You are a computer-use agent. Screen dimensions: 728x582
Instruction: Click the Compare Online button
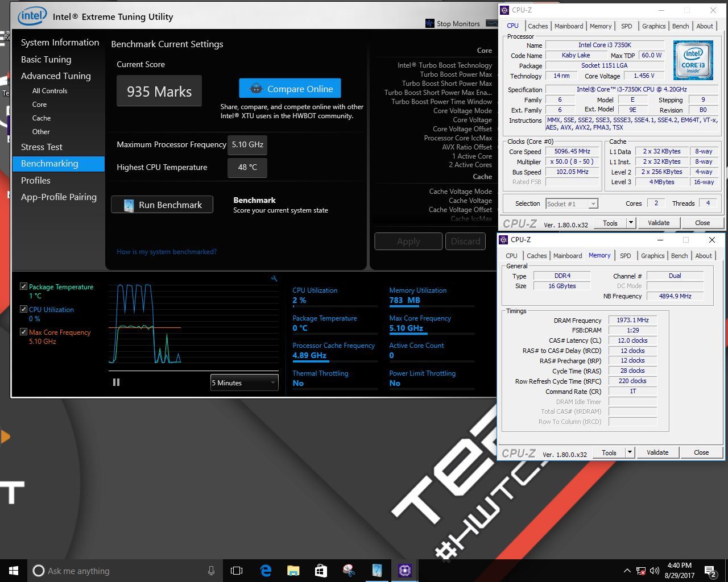coord(290,89)
